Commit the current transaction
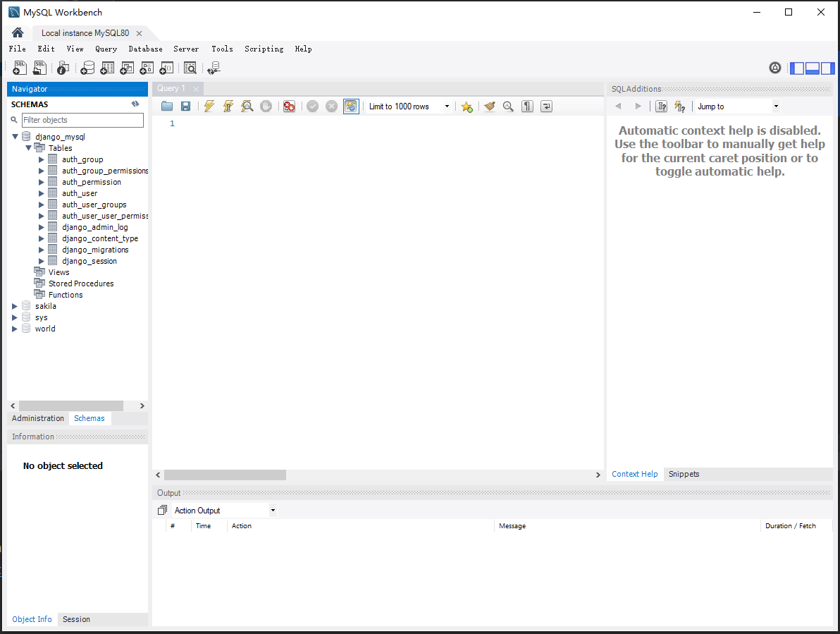 pyautogui.click(x=313, y=106)
